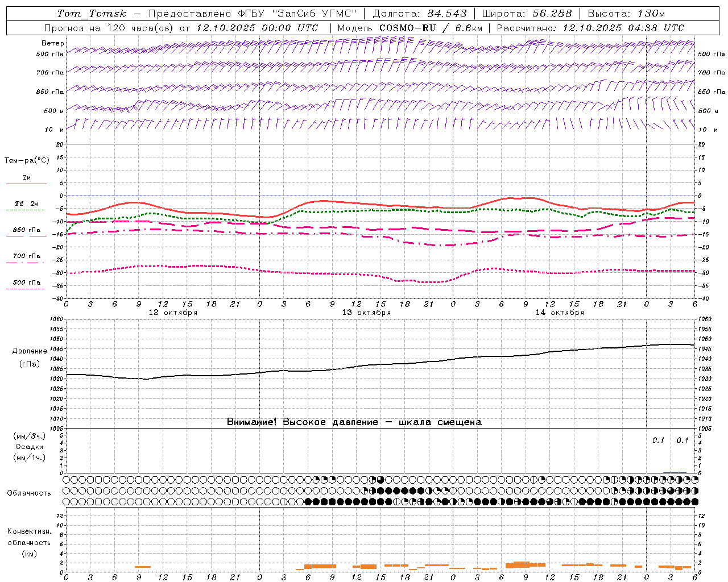Click the '(мм/3ч.)' precipitation unit label
The image size is (728, 582).
30,436
